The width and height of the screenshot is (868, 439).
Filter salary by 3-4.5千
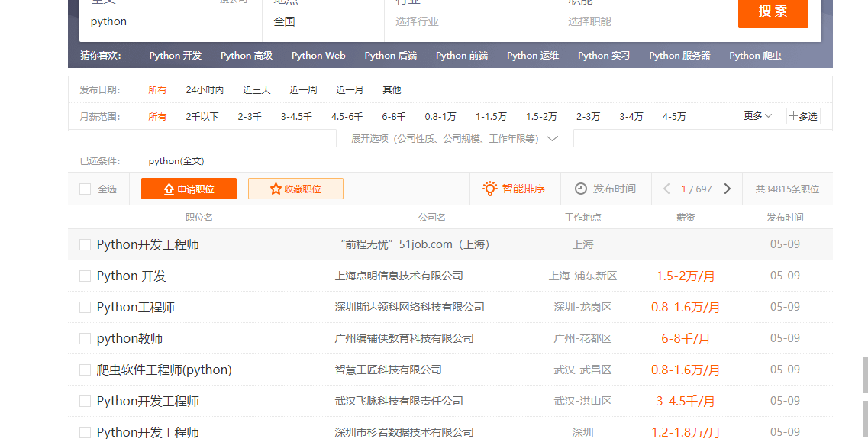296,116
